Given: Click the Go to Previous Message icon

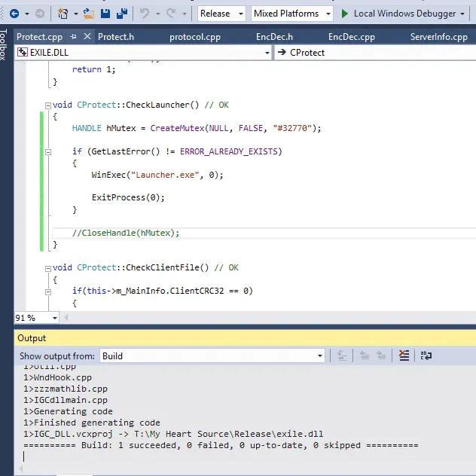Looking at the screenshot, I should [365, 355].
